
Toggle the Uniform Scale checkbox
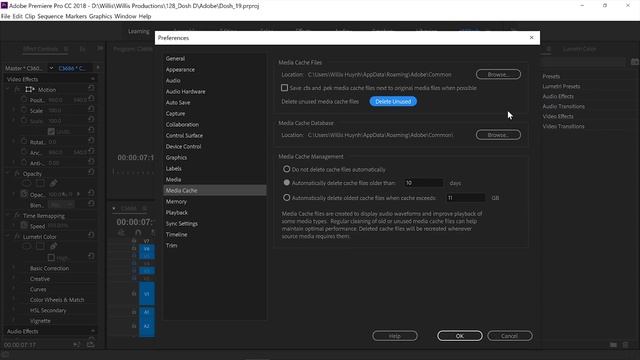pyautogui.click(x=51, y=131)
